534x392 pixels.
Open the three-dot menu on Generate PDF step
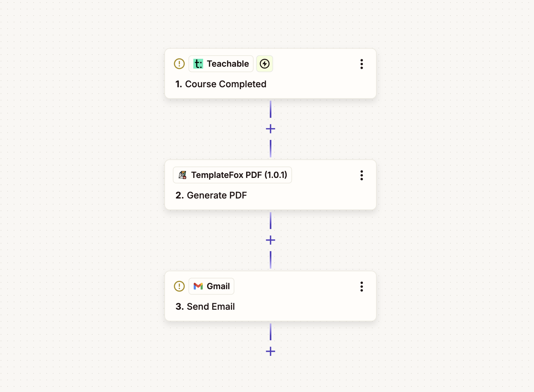tap(362, 175)
